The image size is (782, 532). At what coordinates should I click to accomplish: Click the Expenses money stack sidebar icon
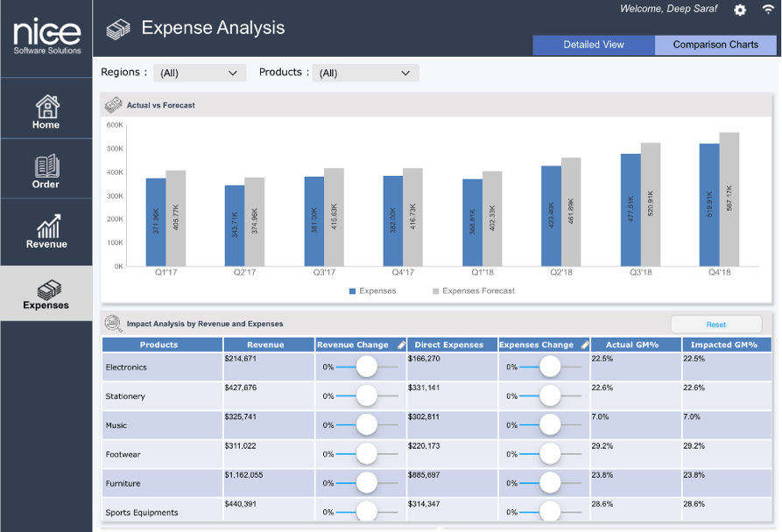coord(46,289)
